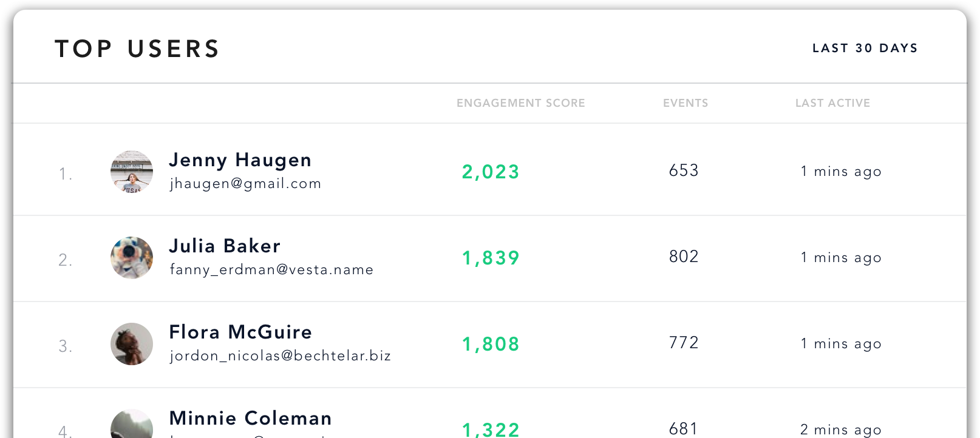Click Julia Baker's avatar photo

coord(132,258)
